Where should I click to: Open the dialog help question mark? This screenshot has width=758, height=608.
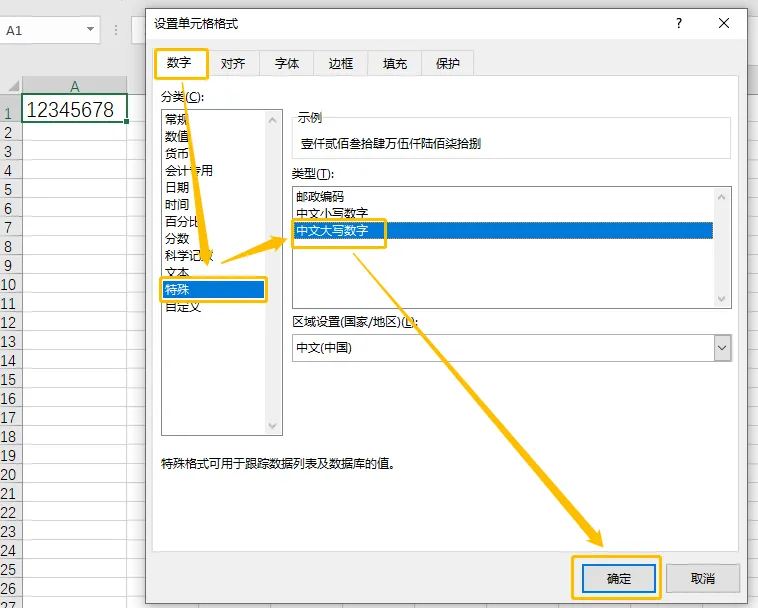tap(679, 23)
